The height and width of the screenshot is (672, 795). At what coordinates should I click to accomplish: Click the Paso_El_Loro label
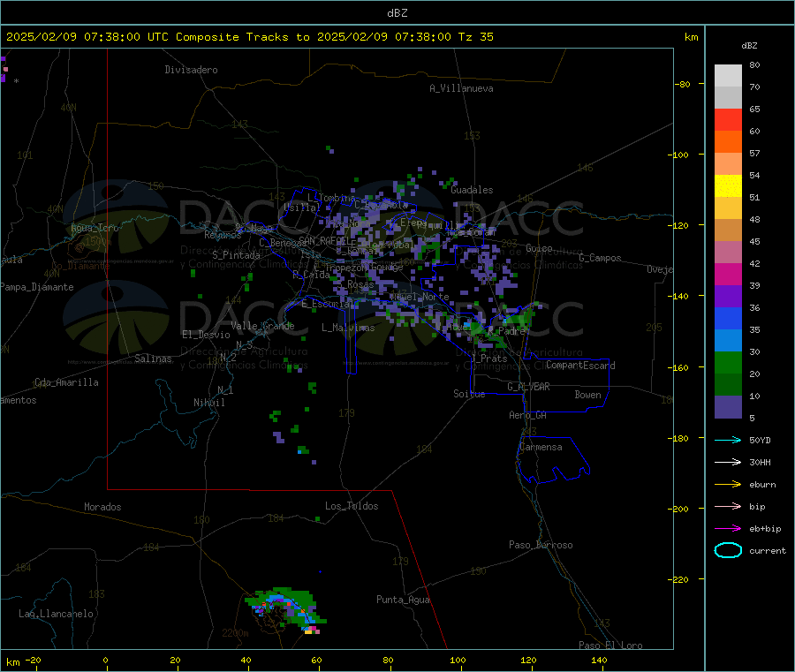[610, 646]
